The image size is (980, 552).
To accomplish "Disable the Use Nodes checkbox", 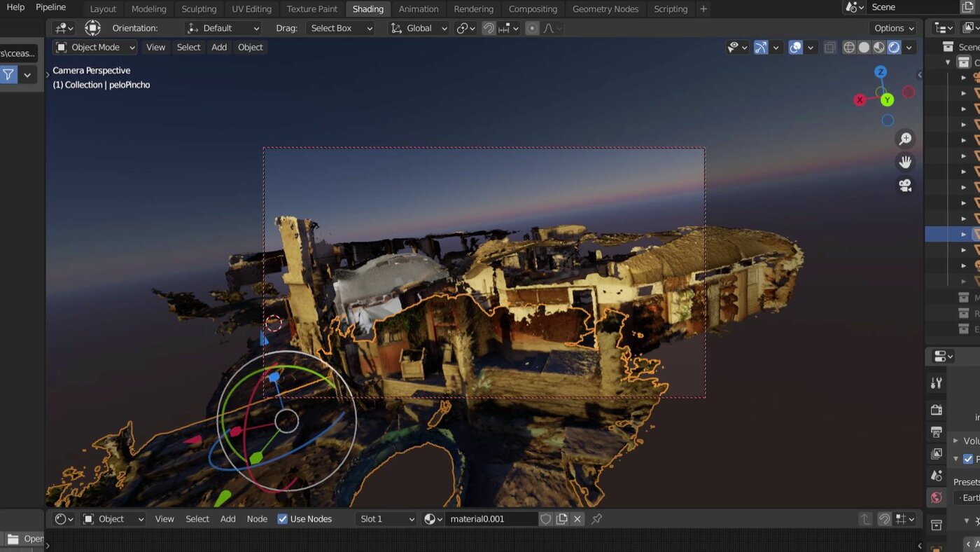I will click(283, 519).
